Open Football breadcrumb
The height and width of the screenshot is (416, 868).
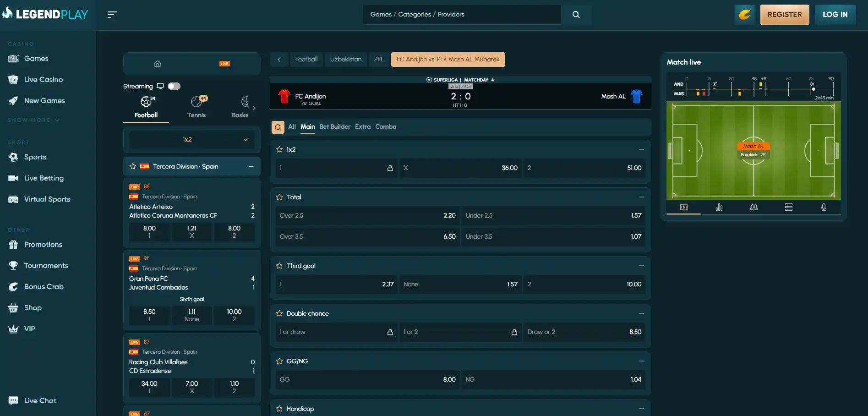click(306, 60)
